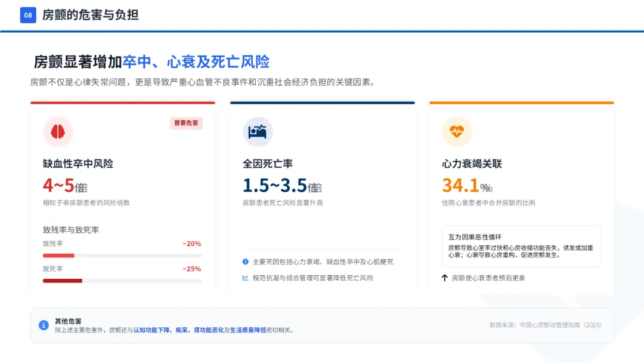Image resolution: width=644 pixels, height=363 pixels.
Task: Click the text 房颤使心衰患者预后更差
Action: pyautogui.click(x=488, y=278)
